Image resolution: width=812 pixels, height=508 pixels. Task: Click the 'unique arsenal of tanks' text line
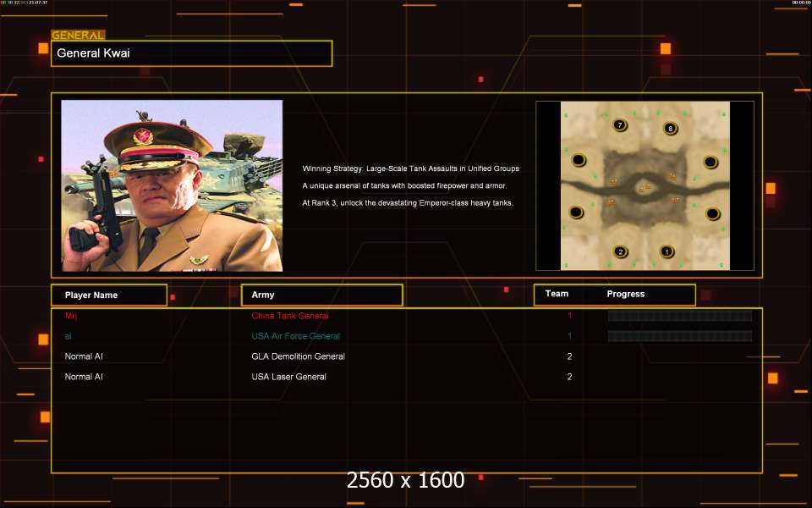click(x=404, y=185)
